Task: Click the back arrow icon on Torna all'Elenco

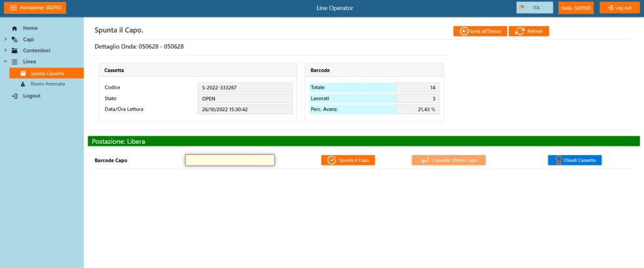Action: click(x=464, y=31)
